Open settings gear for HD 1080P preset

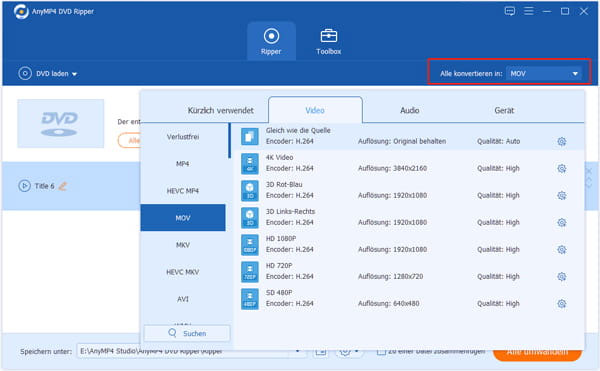coord(561,250)
